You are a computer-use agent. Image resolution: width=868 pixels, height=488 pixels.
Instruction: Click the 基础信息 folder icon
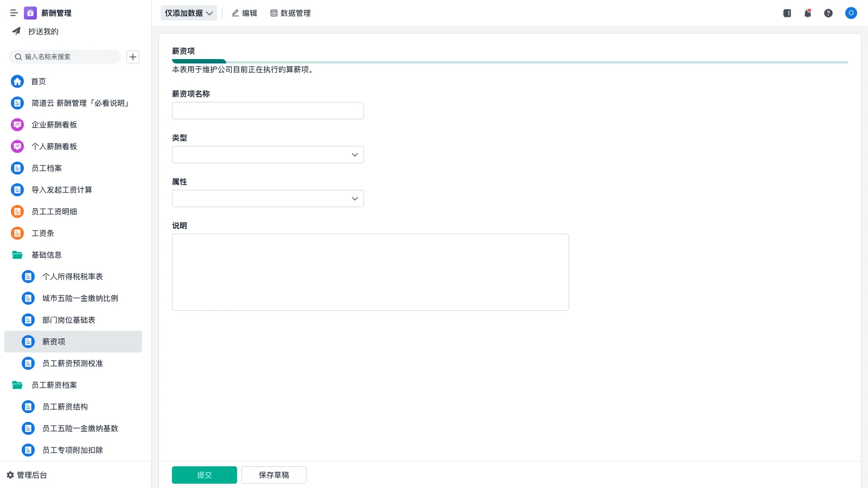click(x=17, y=255)
